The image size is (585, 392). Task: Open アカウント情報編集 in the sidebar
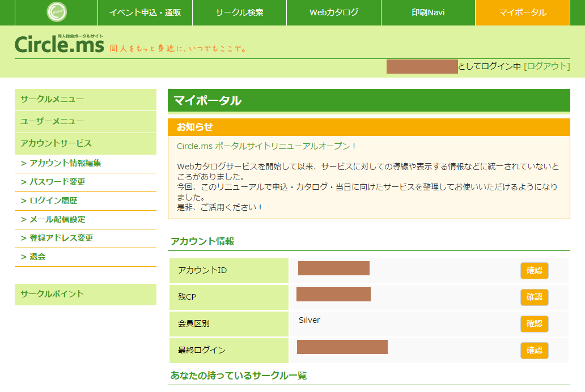pos(86,163)
